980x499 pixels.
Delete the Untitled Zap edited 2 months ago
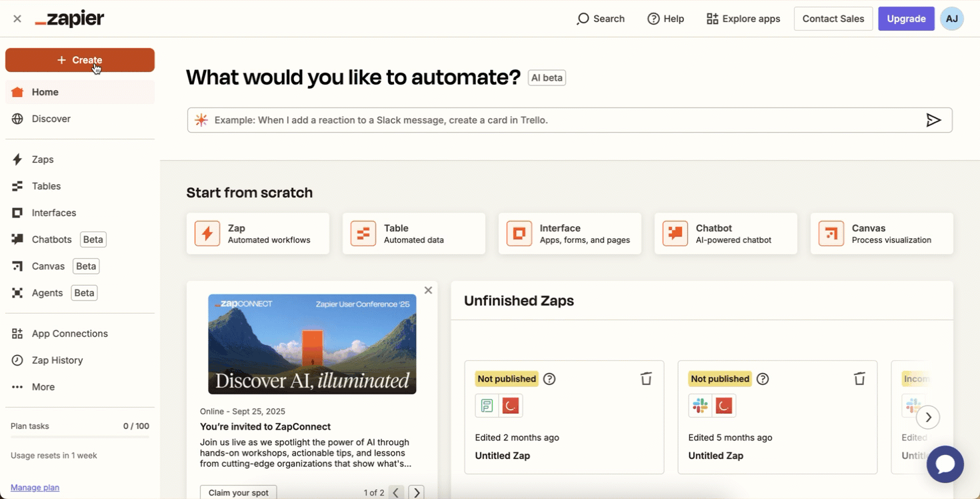tap(646, 379)
